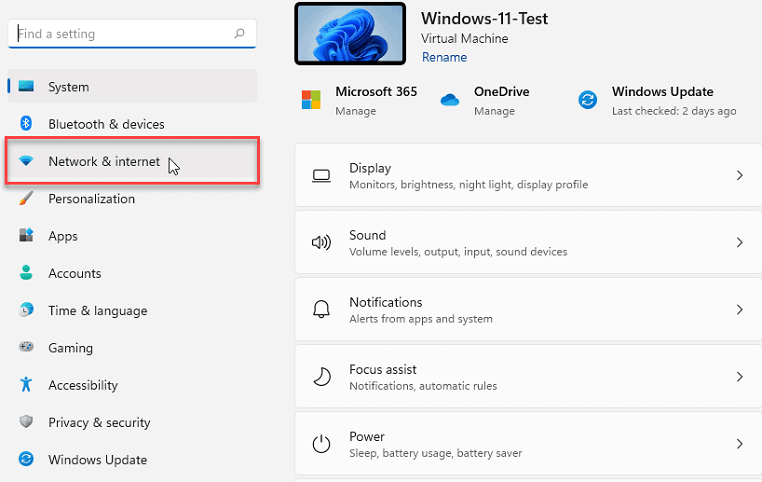Click Windows Update last checked text
The width and height of the screenshot is (762, 482).
point(674,111)
